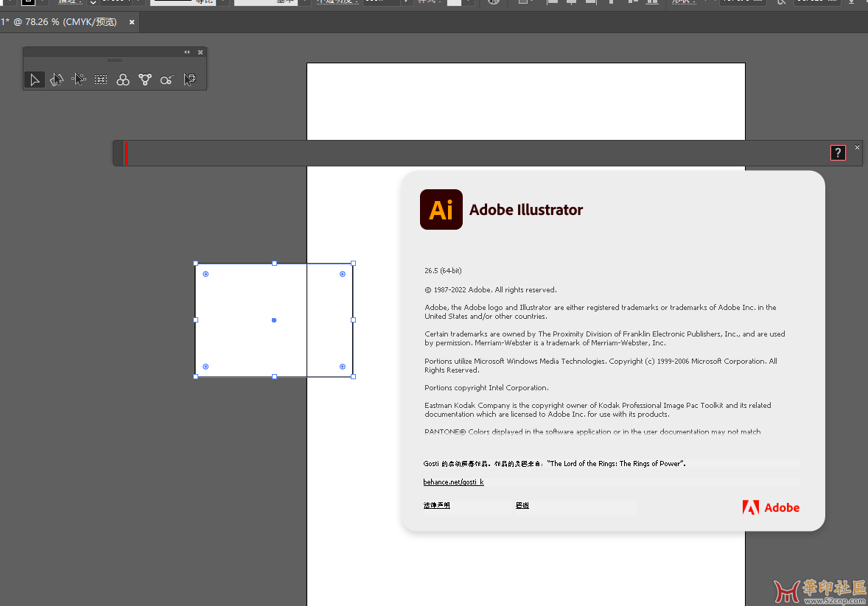Click the top-left corner handle of selected rectangle
This screenshot has height=606, width=868.
point(195,264)
